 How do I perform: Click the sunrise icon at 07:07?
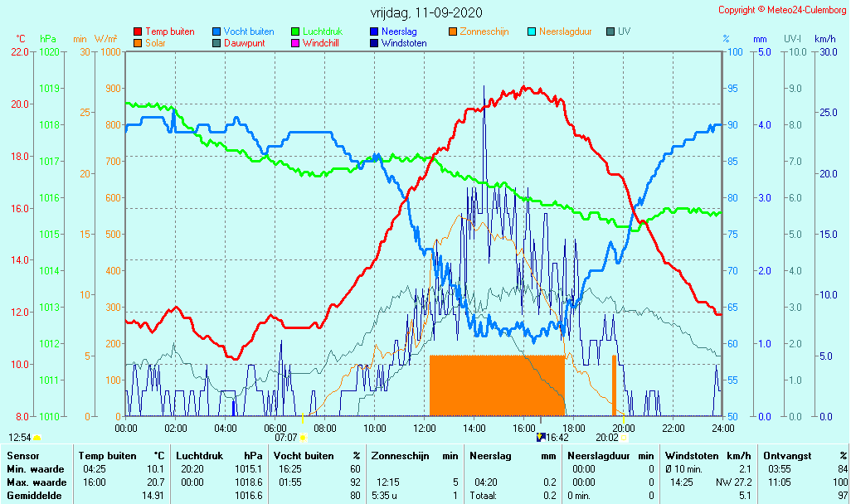304,437
